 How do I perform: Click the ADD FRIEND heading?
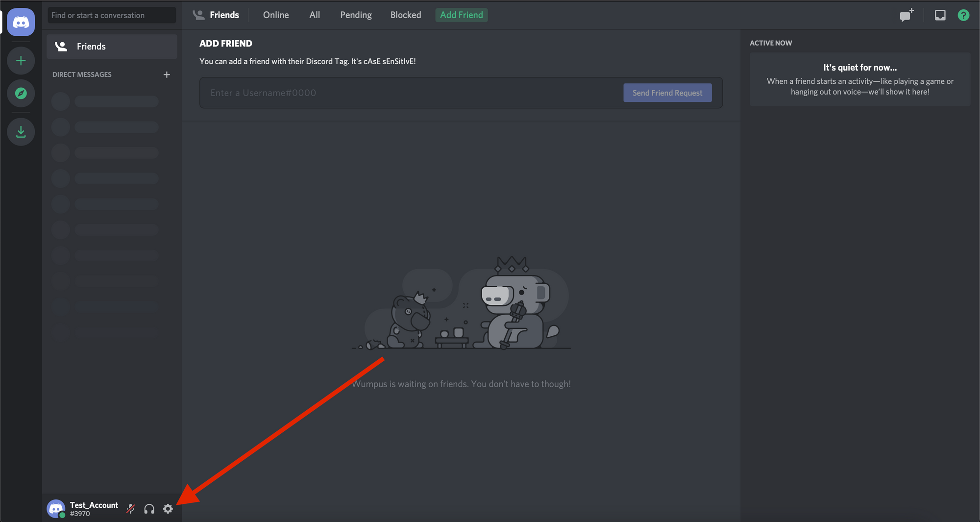[226, 44]
